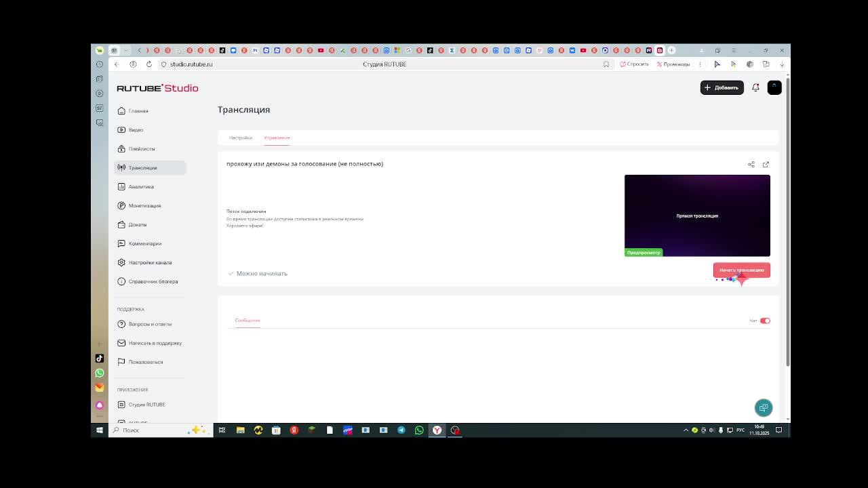Open Windows Task View on the taskbar
The width and height of the screenshot is (868, 488).
pyautogui.click(x=222, y=430)
